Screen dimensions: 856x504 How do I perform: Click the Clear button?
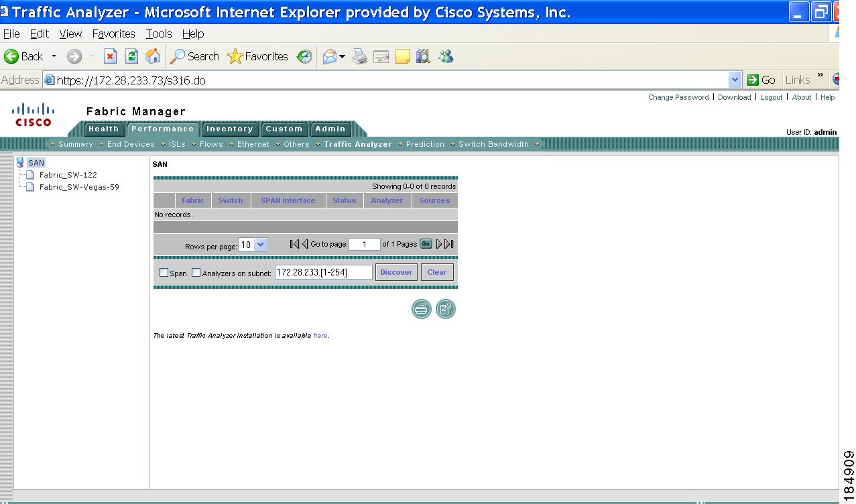click(437, 272)
